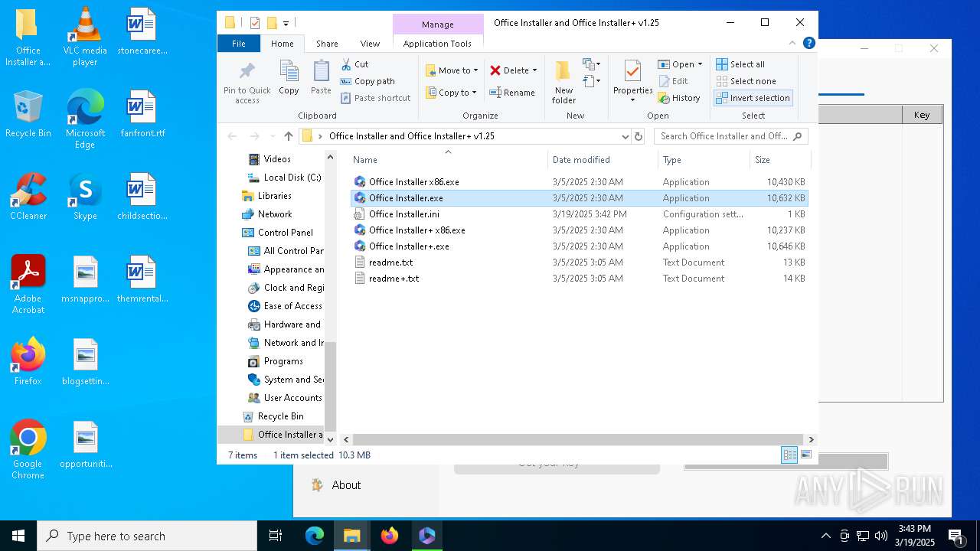Open Properties checkmark icon
The width and height of the screenshot is (980, 551).
(x=632, y=72)
